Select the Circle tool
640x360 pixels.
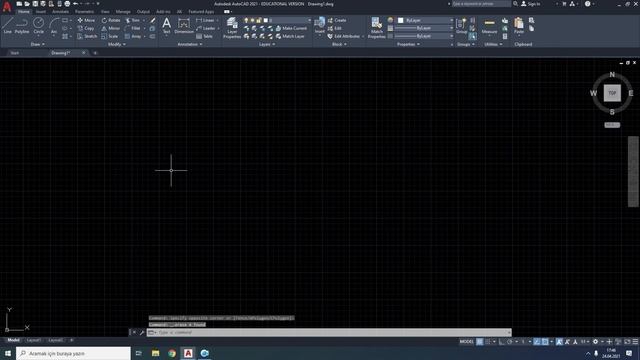[38, 26]
